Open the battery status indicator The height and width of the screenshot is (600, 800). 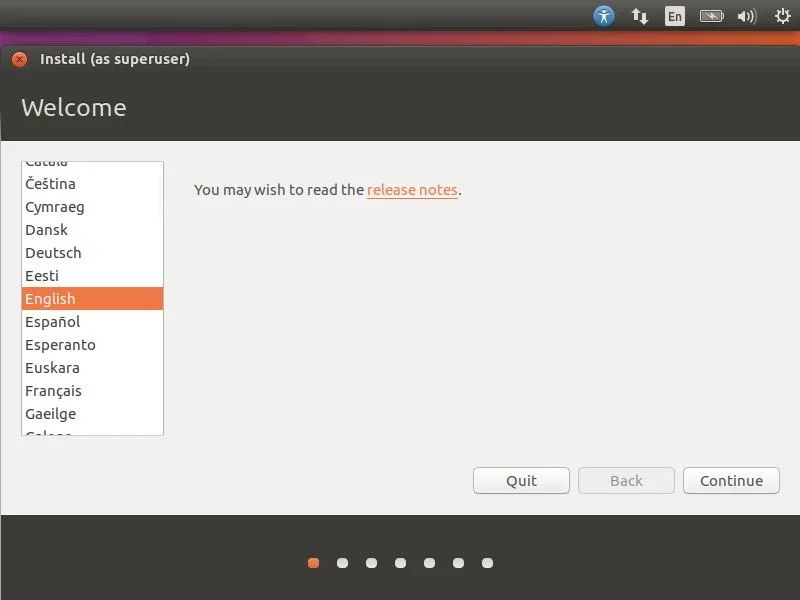[x=711, y=16]
